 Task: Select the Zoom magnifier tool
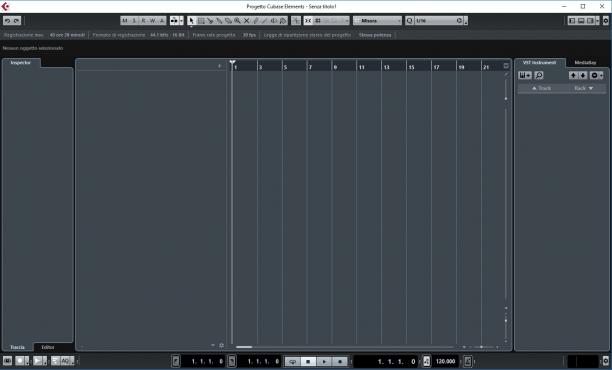(237, 21)
